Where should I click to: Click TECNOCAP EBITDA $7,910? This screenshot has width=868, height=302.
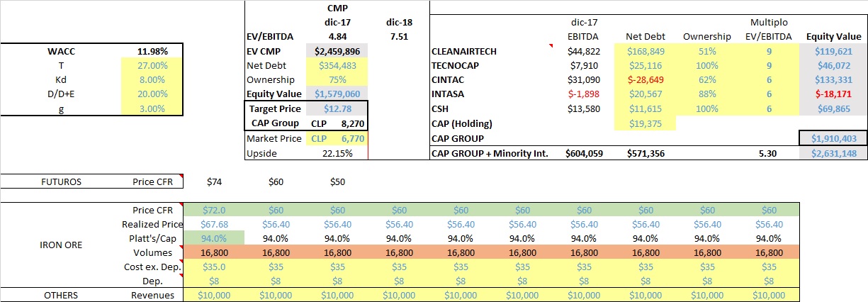584,65
